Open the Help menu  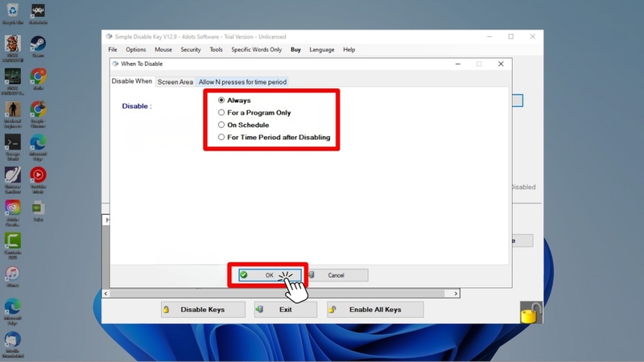coord(349,50)
